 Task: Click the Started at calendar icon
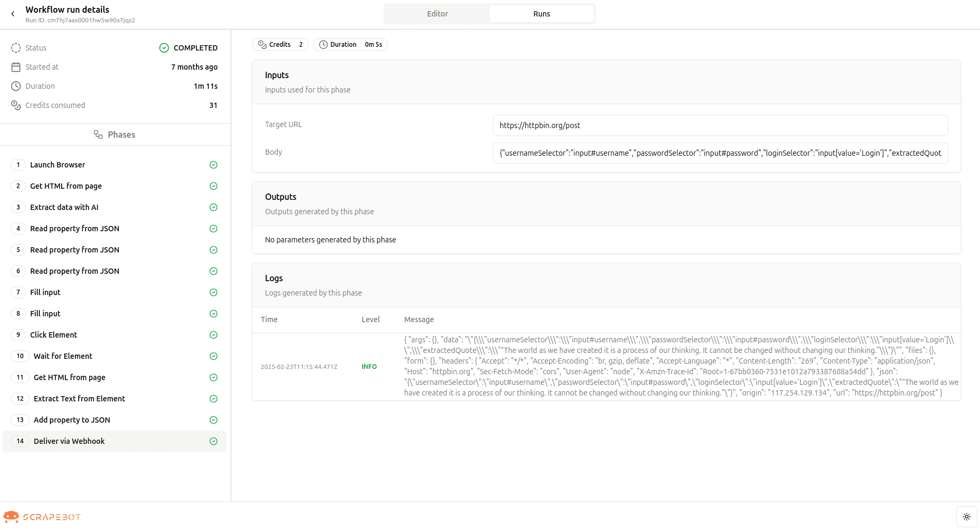pos(16,67)
